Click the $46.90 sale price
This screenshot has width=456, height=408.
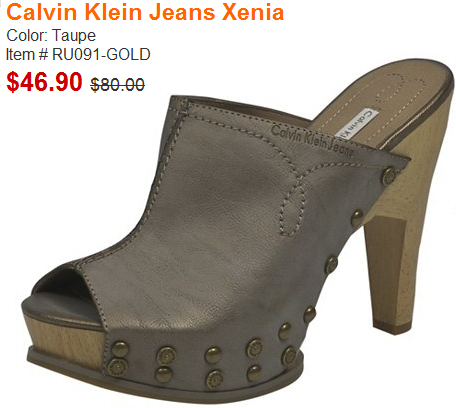[44, 82]
